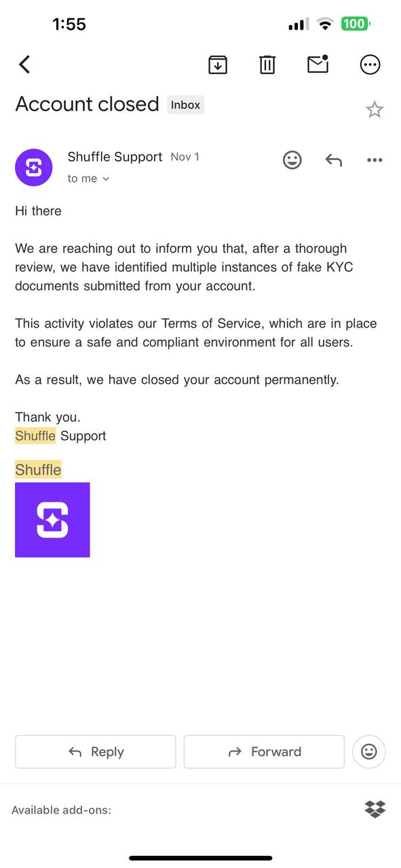Delete email with trash icon
Image resolution: width=401 pixels, height=868 pixels.
[x=267, y=64]
